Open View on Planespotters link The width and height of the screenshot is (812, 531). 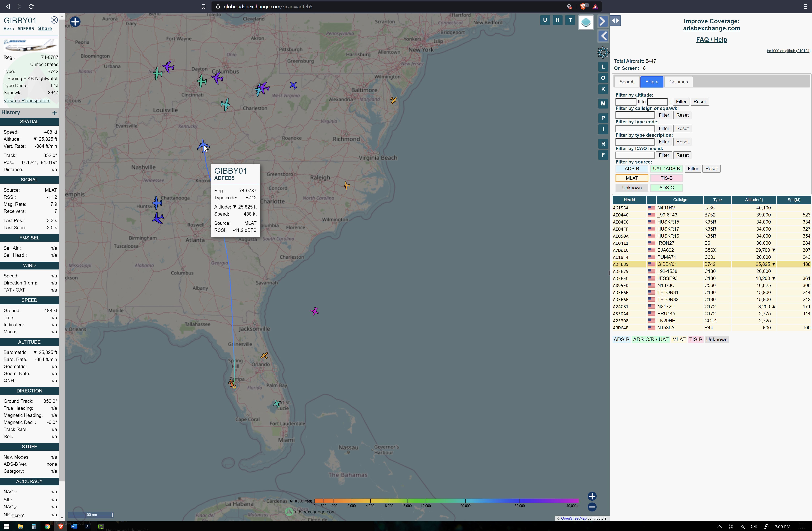(x=27, y=101)
